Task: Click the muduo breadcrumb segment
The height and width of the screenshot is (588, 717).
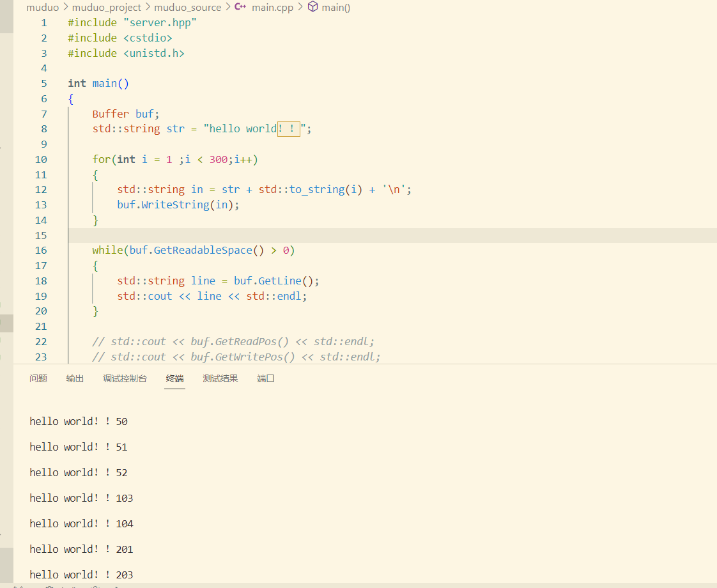Action: [x=43, y=7]
